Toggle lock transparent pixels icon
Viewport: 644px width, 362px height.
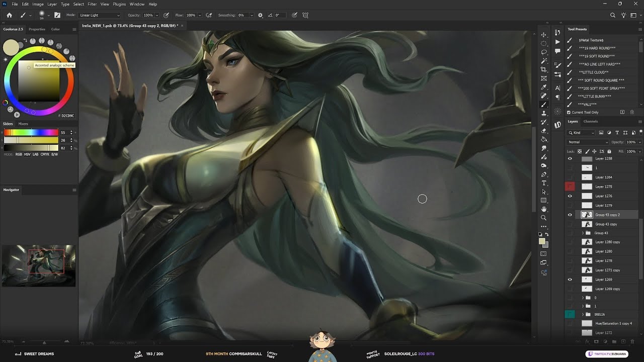pyautogui.click(x=580, y=151)
